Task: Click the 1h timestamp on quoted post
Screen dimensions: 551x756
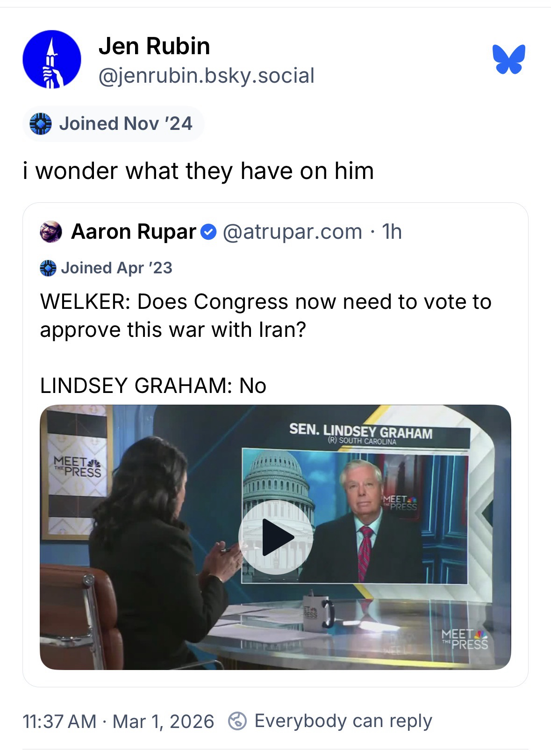Action: coord(392,232)
